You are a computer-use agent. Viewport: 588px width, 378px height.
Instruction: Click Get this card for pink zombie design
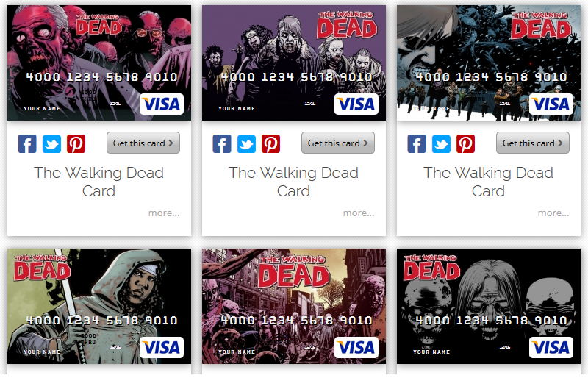tap(143, 143)
